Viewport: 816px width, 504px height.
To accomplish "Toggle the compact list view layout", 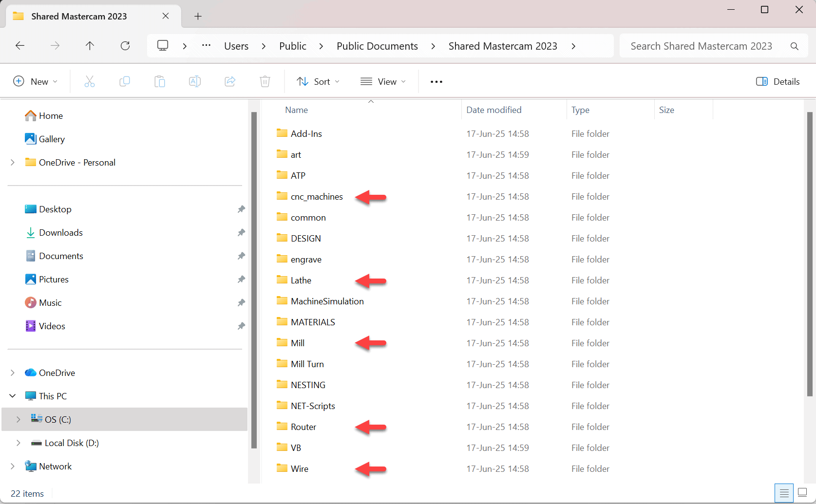I will click(x=784, y=493).
